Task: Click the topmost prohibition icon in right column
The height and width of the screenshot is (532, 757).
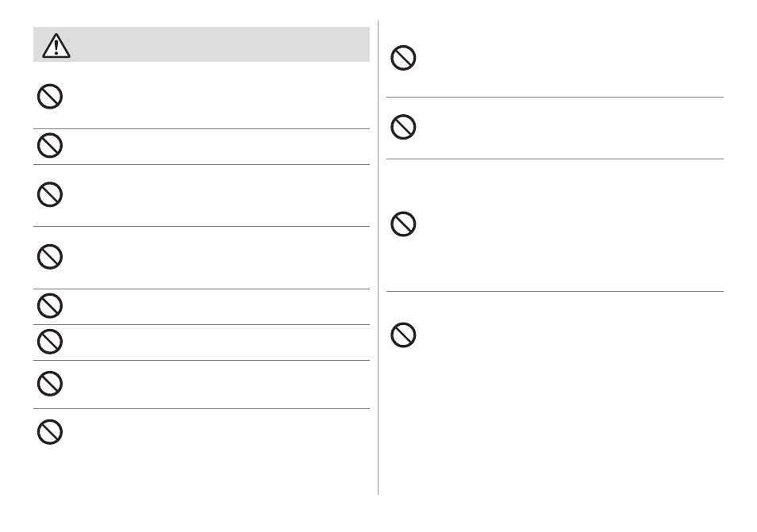Action: (x=403, y=58)
